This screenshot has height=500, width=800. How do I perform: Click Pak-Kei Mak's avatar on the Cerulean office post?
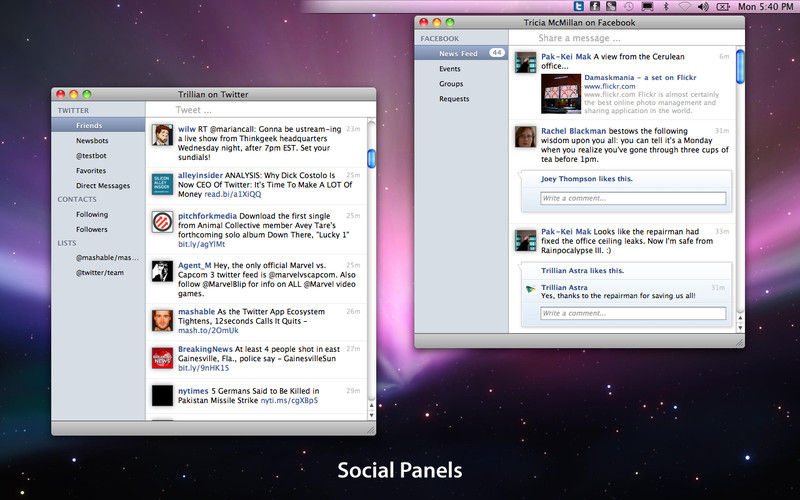(526, 62)
